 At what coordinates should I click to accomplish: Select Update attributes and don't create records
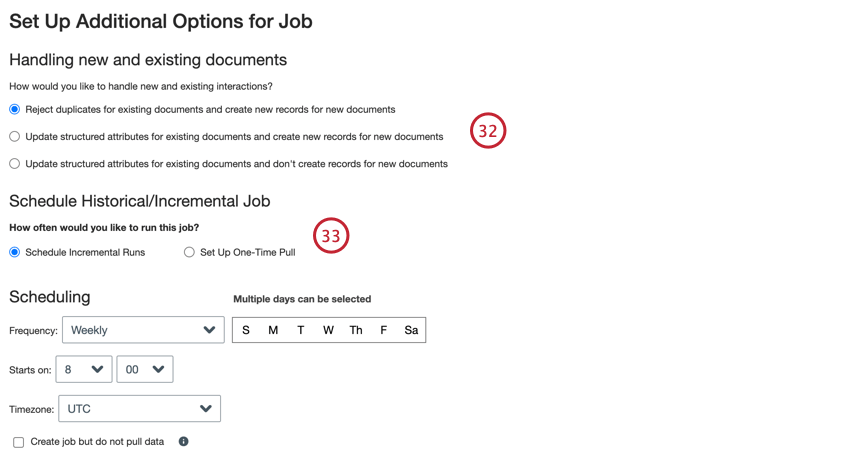pyautogui.click(x=15, y=163)
